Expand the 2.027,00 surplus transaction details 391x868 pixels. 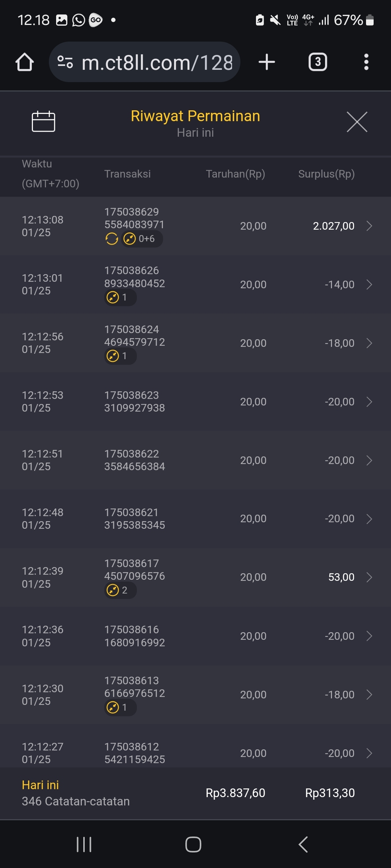[369, 226]
